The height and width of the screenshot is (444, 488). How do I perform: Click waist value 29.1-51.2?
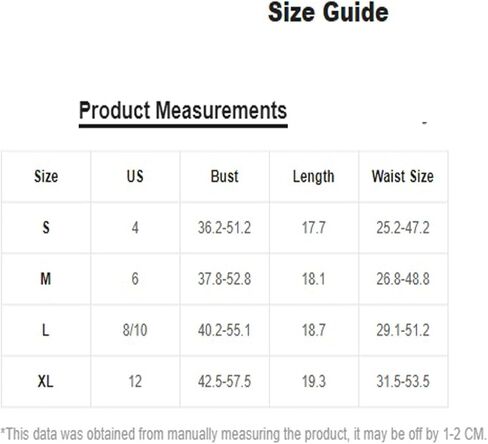(403, 330)
